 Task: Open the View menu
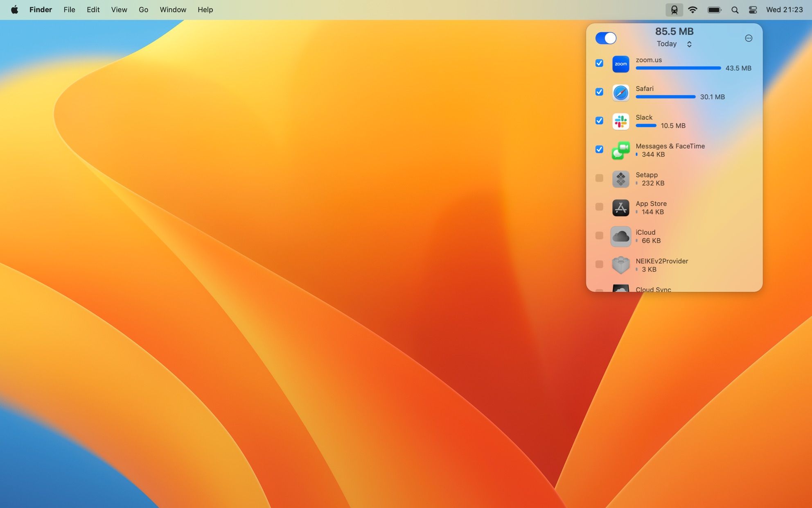[x=119, y=9]
